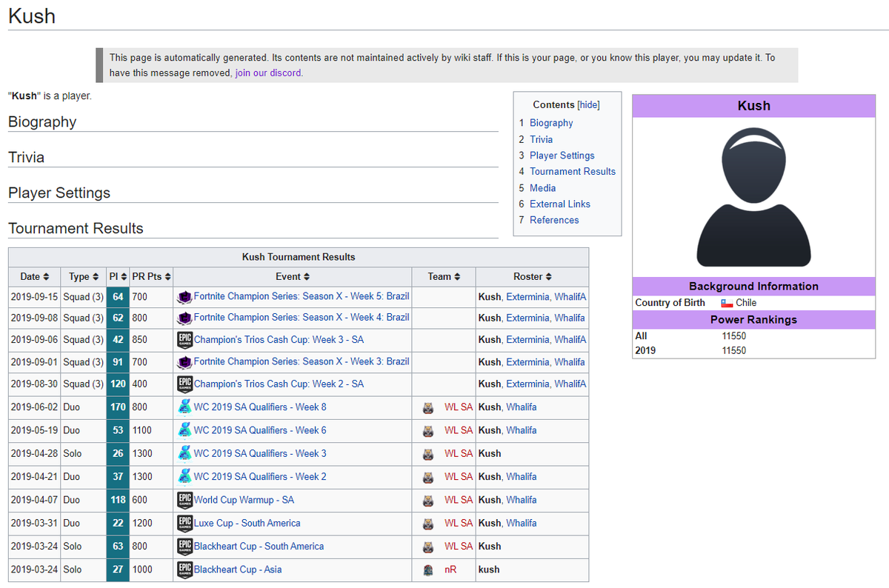Click the Epic Games icon for Blackheart Cup Asia
This screenshot has height=588, width=889.
coord(185,569)
